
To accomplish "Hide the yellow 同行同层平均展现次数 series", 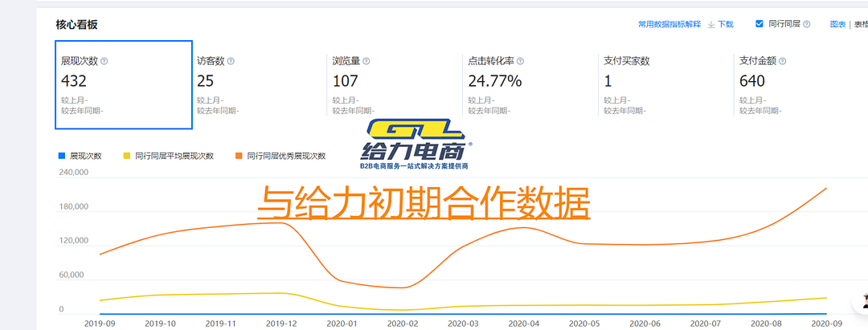I will [x=169, y=156].
